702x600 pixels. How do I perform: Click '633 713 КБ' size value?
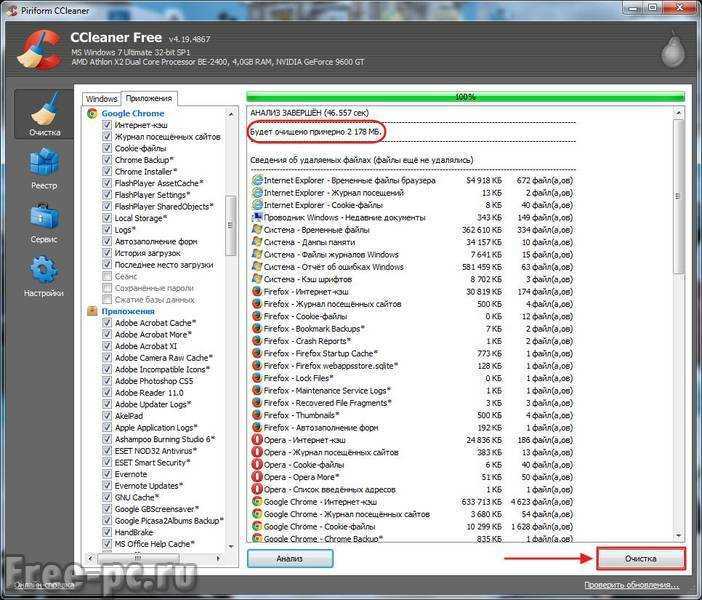[481, 502]
